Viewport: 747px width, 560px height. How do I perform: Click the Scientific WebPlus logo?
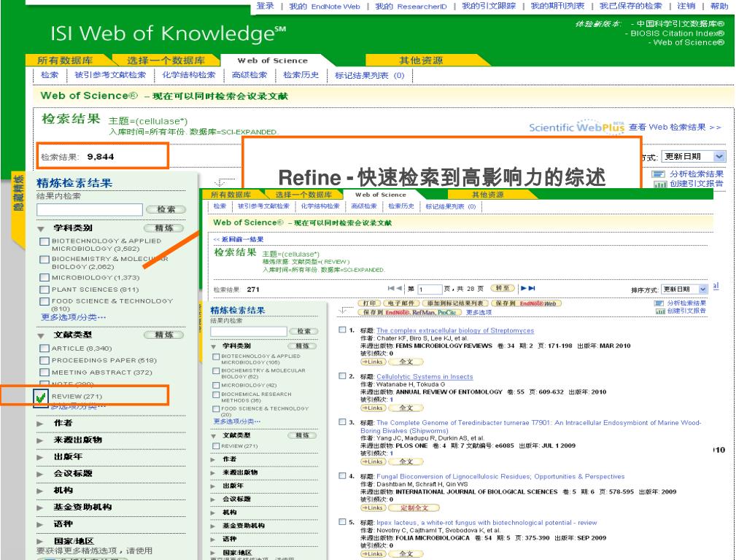tap(576, 127)
